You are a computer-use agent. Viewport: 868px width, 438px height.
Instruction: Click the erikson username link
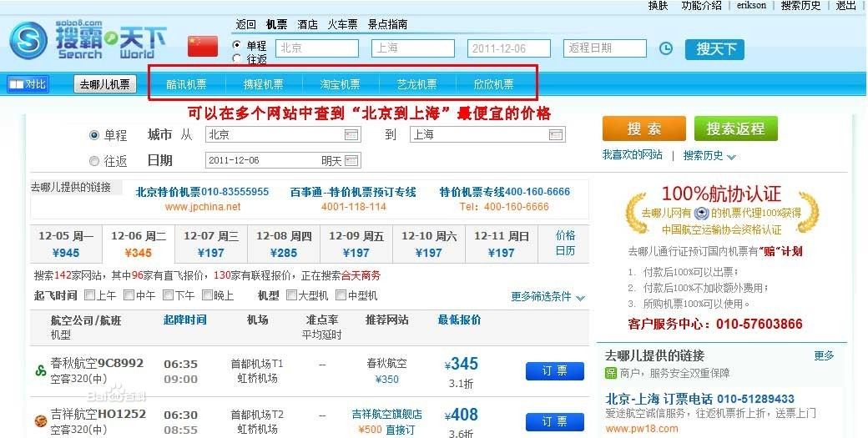[751, 6]
